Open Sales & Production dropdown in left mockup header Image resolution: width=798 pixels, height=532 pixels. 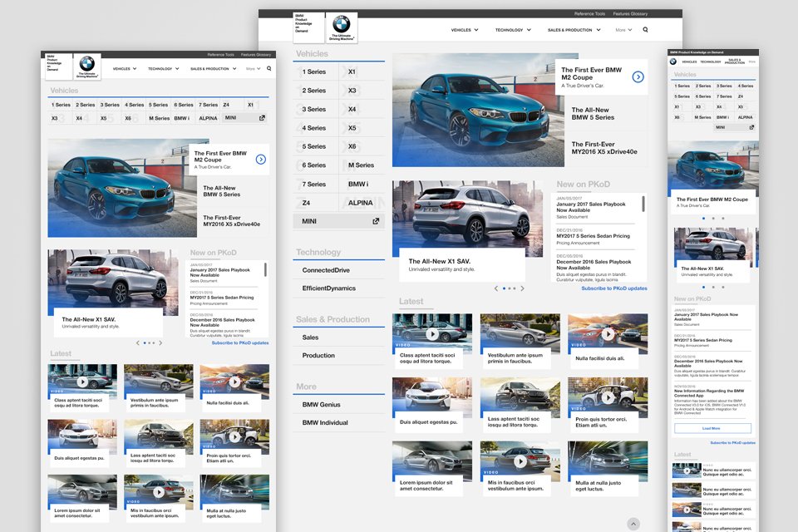[x=214, y=68]
